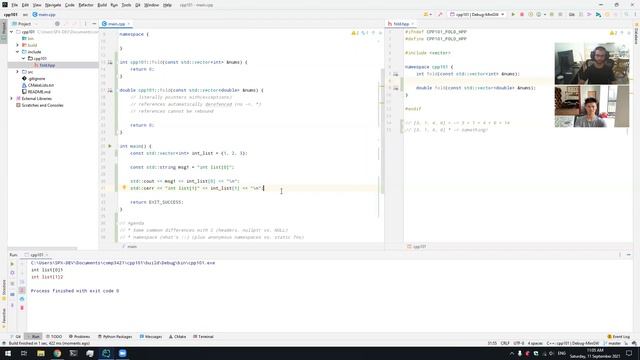
Task: Click the print icon in Run panel toolbar
Action: click(22, 299)
